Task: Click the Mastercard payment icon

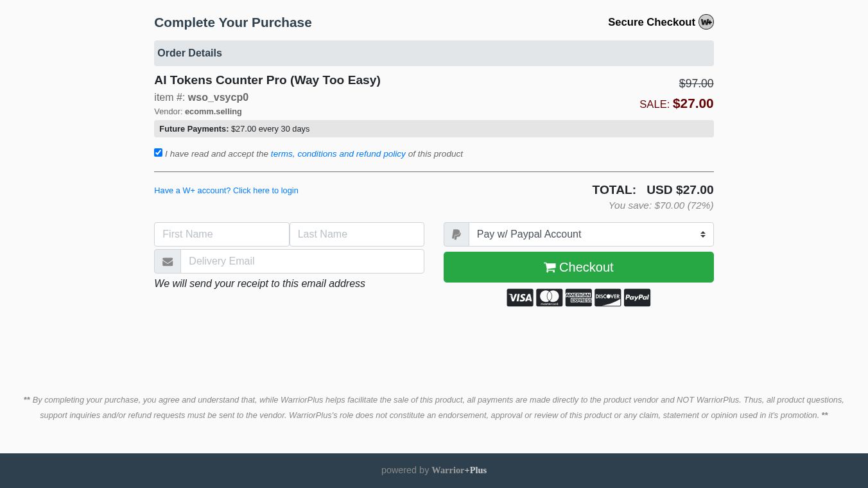Action: click(x=549, y=297)
